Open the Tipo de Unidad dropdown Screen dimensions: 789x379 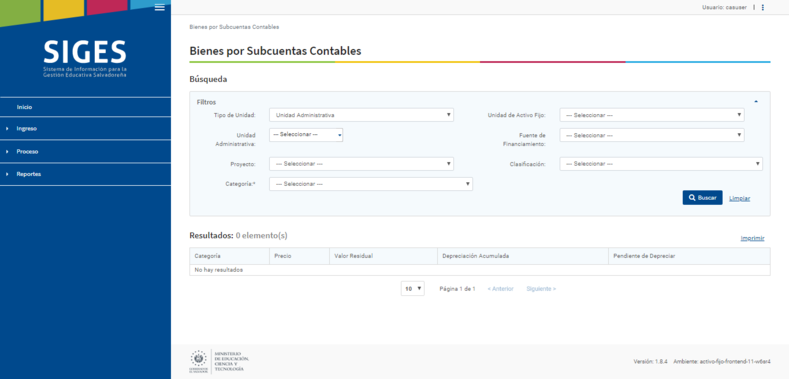click(361, 115)
